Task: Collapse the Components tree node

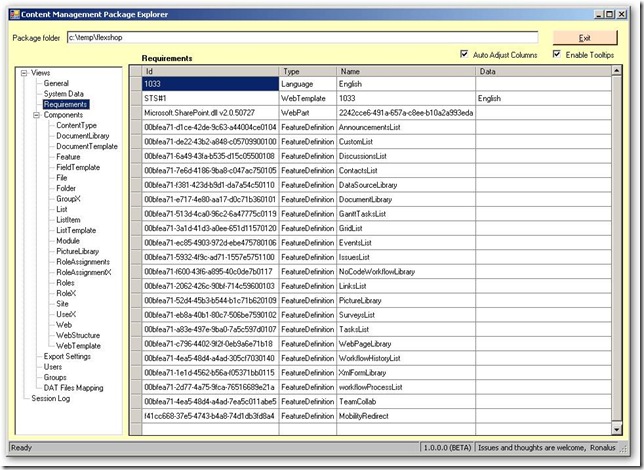Action: [37, 115]
